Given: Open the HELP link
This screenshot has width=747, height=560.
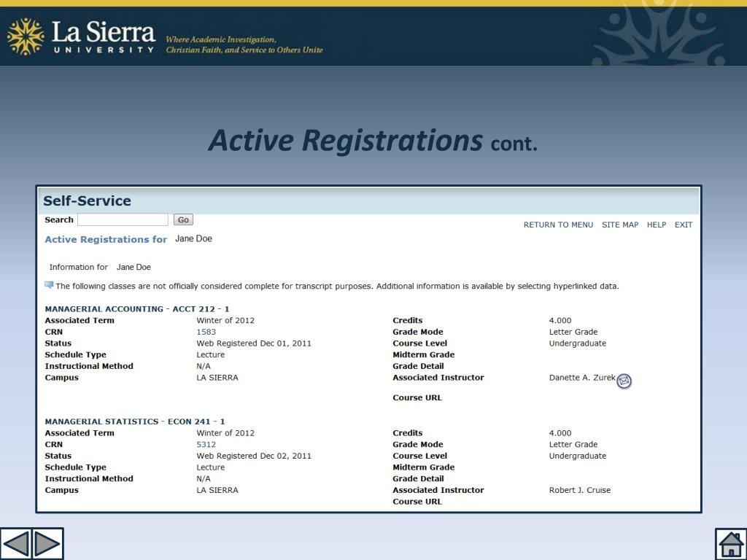Looking at the screenshot, I should 657,225.
